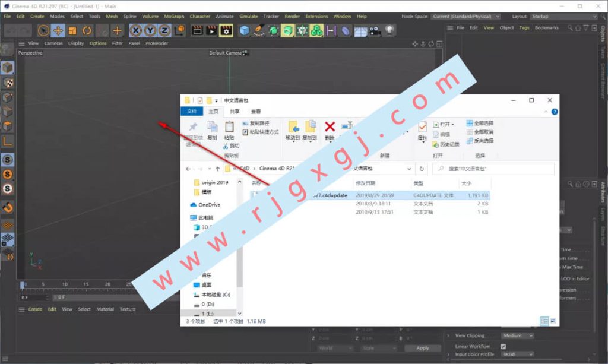Select the .c4dupdate file row
Screen dimensions: 608x364
pos(369,195)
